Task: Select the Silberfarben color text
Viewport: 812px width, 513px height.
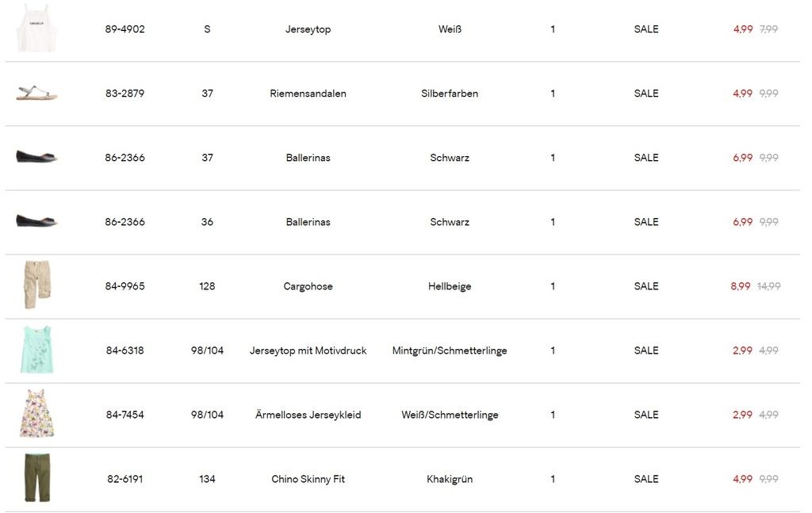Action: (450, 94)
